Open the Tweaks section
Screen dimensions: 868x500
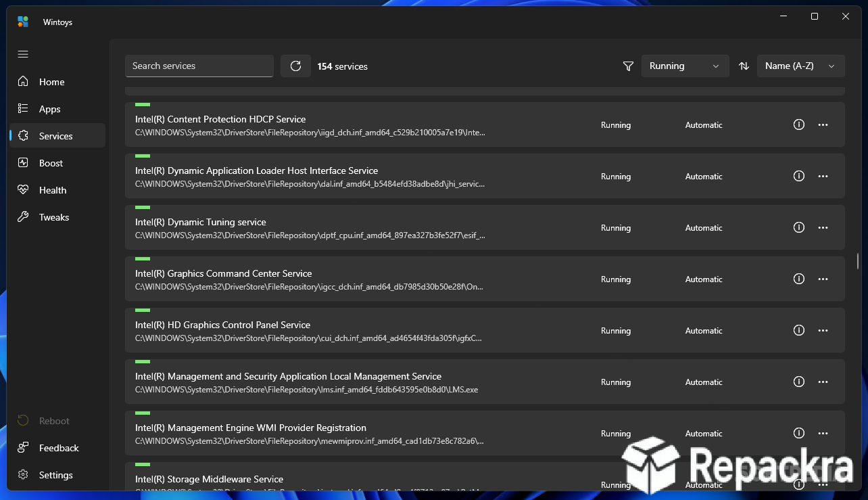57,217
